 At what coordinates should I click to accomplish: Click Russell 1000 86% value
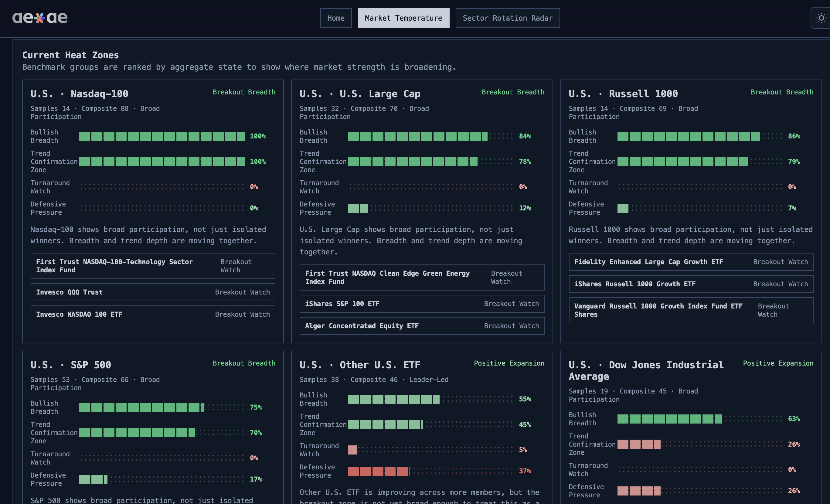(794, 136)
